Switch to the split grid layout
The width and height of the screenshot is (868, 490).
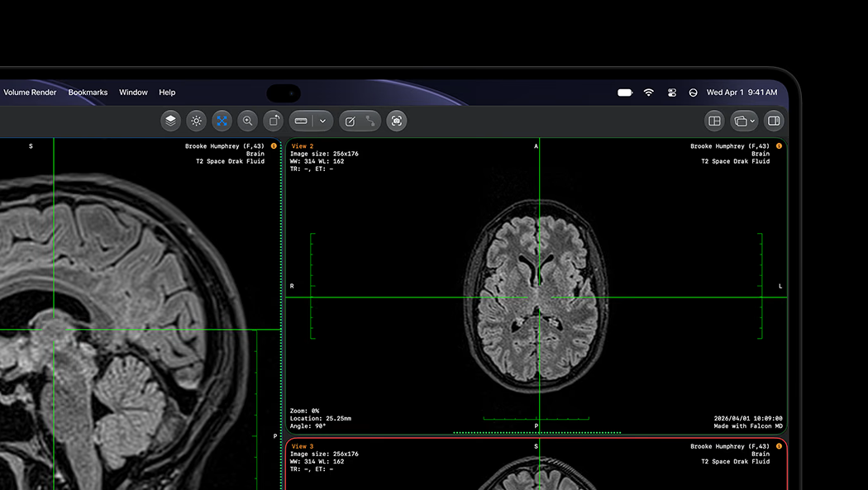click(x=715, y=121)
